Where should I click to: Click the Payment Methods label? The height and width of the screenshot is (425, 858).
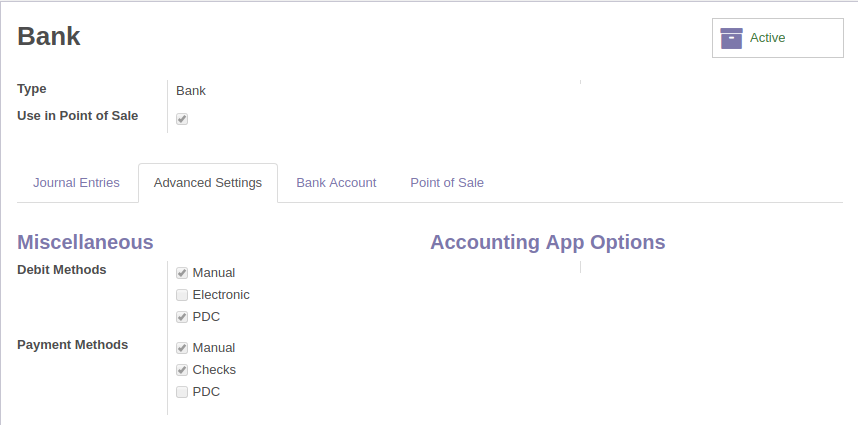tap(73, 344)
